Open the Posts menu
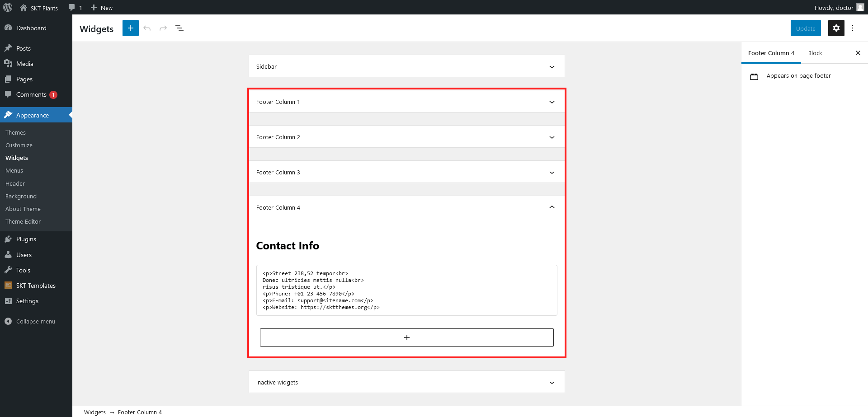This screenshot has width=868, height=417. tap(24, 48)
